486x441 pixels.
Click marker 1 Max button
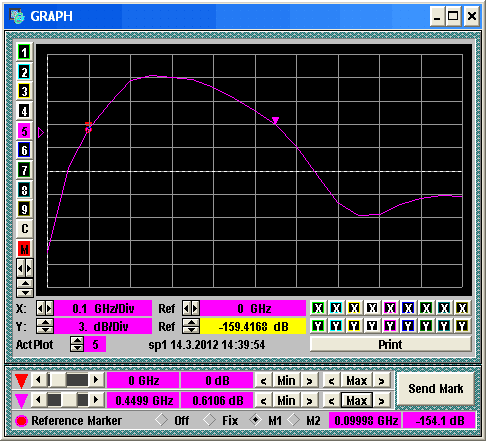point(356,380)
